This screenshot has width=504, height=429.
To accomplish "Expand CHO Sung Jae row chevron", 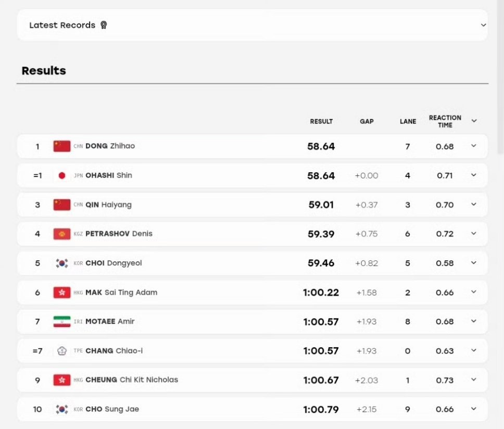I will (473, 409).
